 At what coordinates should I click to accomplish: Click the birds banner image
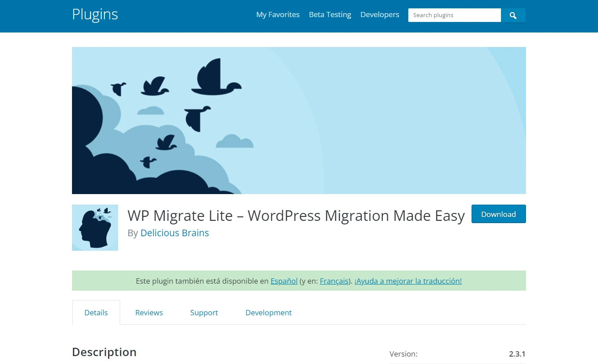point(299,120)
